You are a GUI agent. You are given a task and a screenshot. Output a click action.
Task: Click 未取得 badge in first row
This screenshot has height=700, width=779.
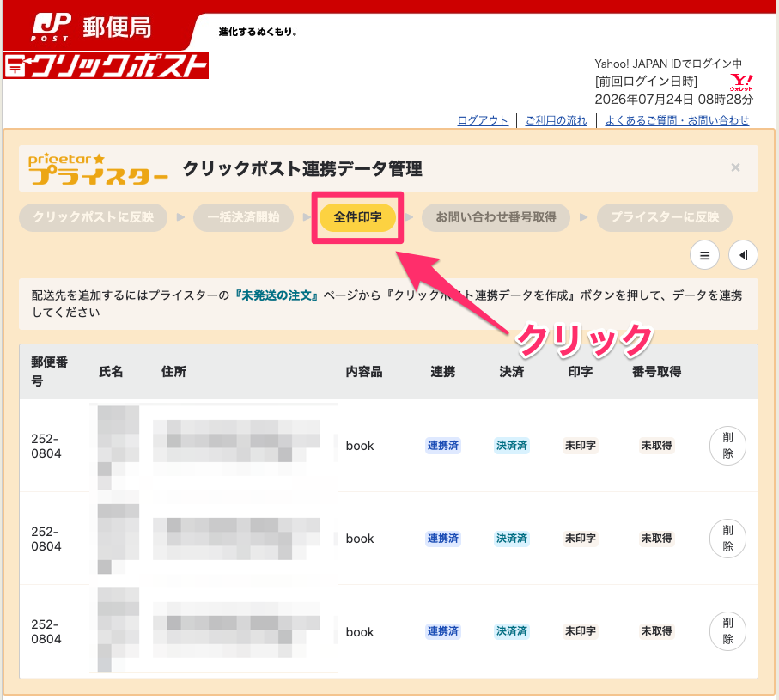656,446
